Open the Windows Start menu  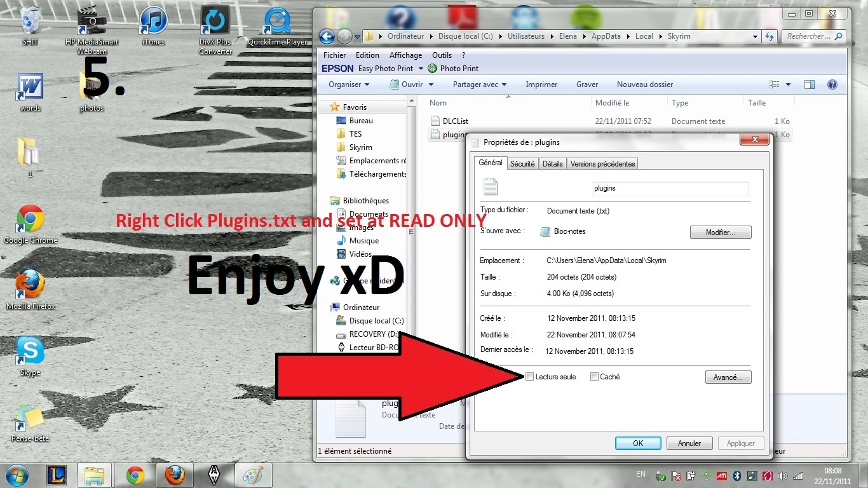pos(16,475)
